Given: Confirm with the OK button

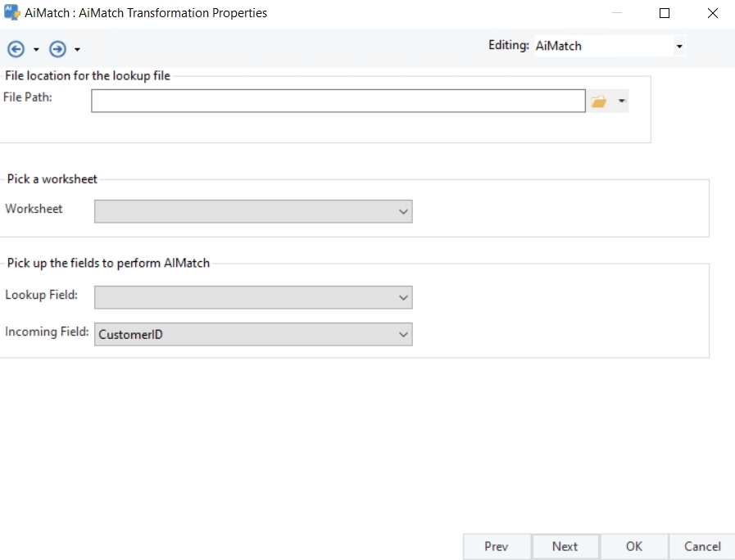Looking at the screenshot, I should 633,547.
